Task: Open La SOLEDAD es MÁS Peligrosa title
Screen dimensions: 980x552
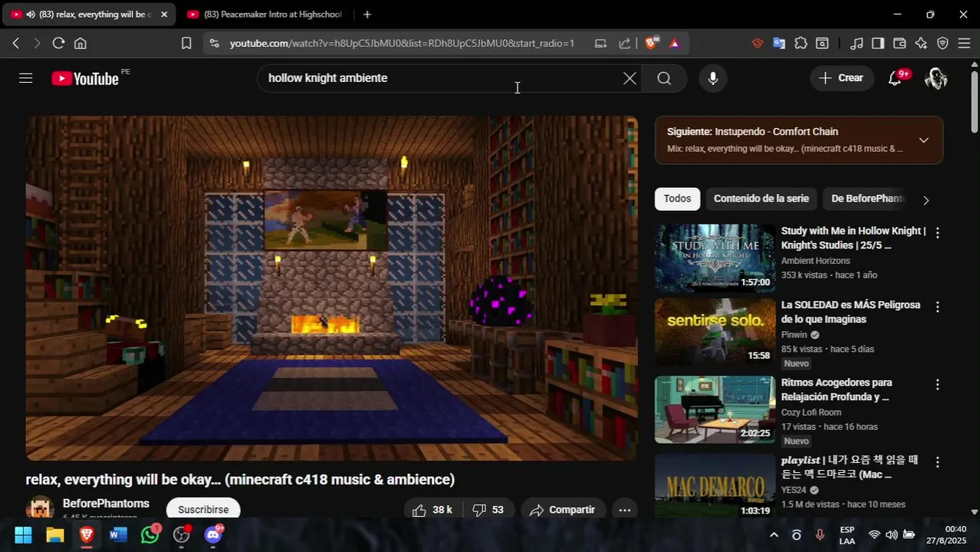Action: (x=850, y=312)
